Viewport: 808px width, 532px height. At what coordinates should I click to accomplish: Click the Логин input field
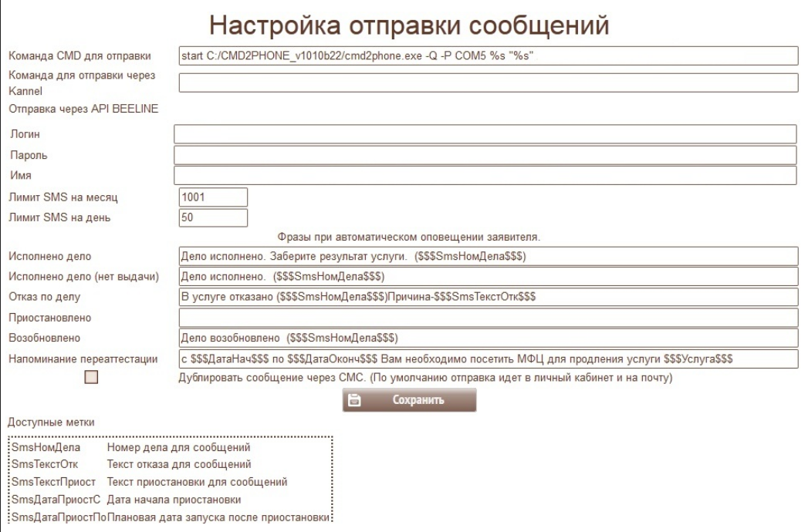(x=485, y=134)
